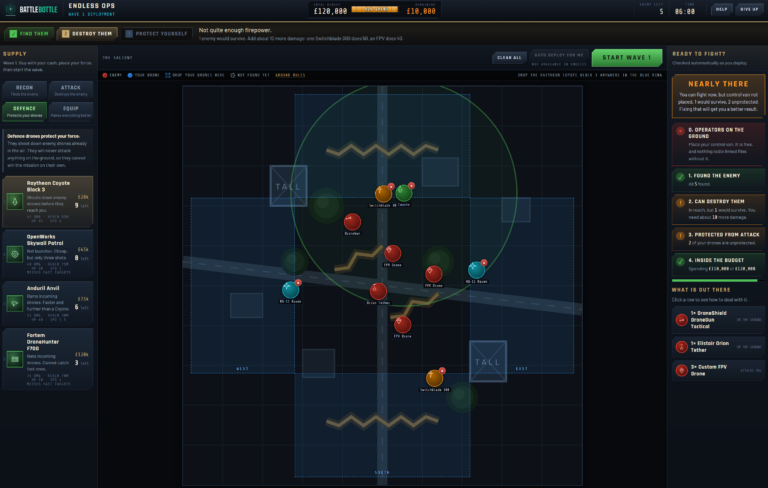Viewport: 768px width, 488px height.
Task: Click the green Found the Enemy checkmark icon
Action: point(680,177)
